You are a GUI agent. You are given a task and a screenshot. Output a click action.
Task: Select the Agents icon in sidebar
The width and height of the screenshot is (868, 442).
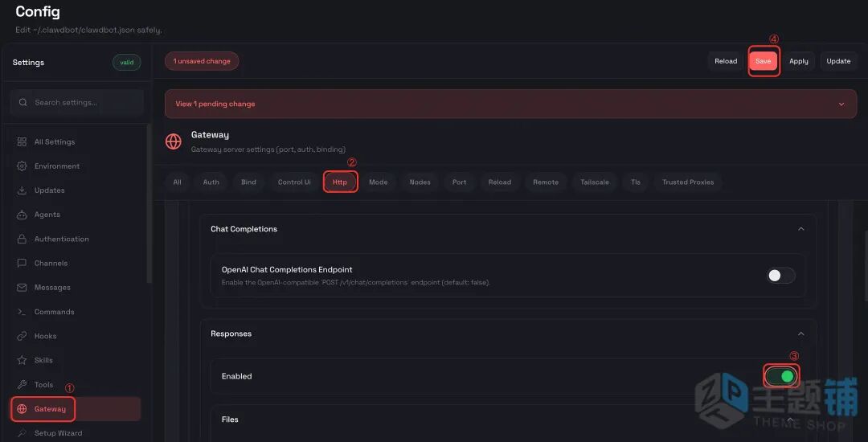(x=22, y=215)
